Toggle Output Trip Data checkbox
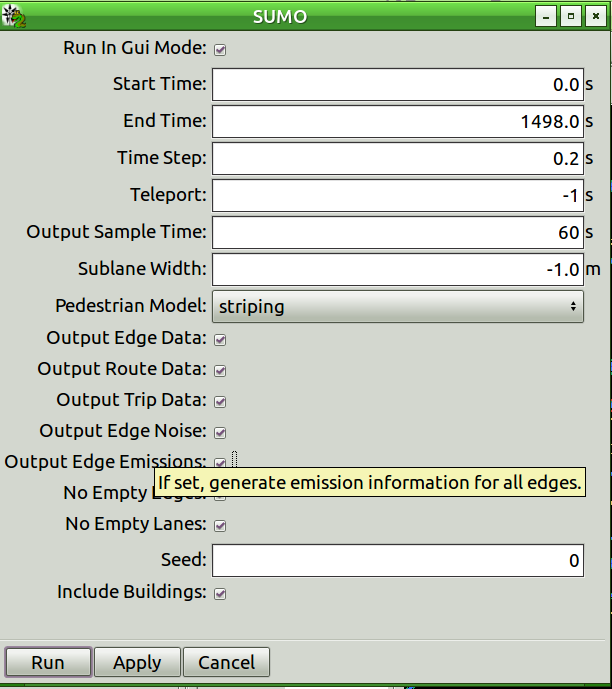Viewport: 612px width, 689px height. tap(220, 402)
